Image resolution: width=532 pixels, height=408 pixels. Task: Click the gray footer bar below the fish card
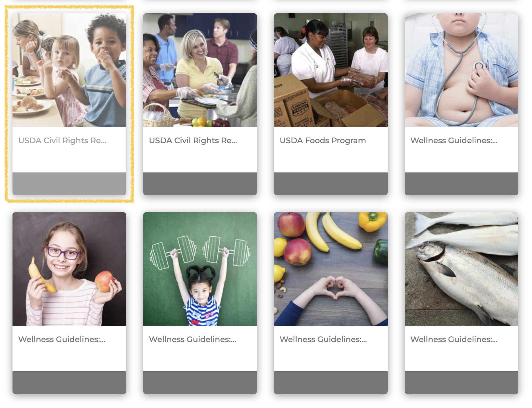(x=462, y=383)
